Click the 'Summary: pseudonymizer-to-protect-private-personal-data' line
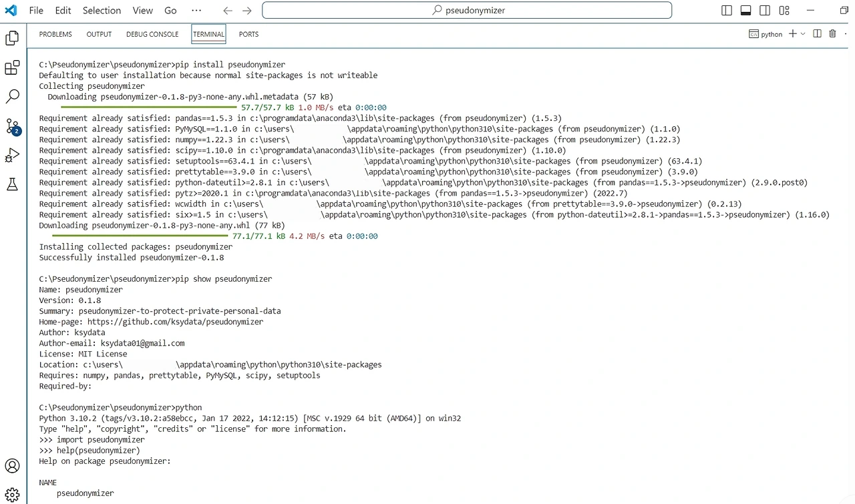The image size is (855, 504). tap(160, 311)
